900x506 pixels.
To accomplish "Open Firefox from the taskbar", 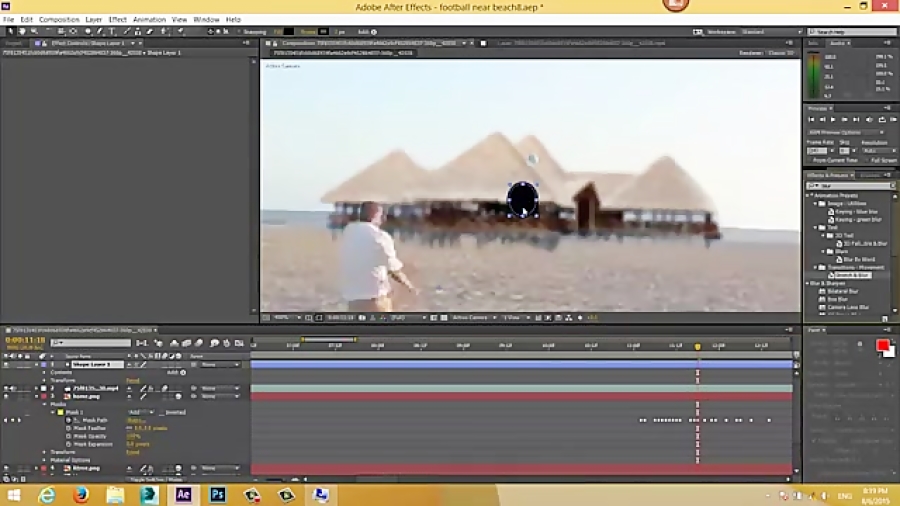I will point(81,494).
